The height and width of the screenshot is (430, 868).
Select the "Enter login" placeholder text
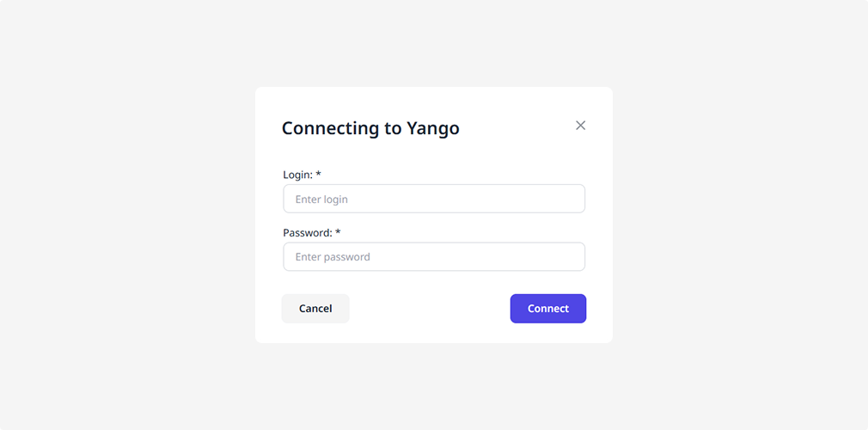coord(321,200)
